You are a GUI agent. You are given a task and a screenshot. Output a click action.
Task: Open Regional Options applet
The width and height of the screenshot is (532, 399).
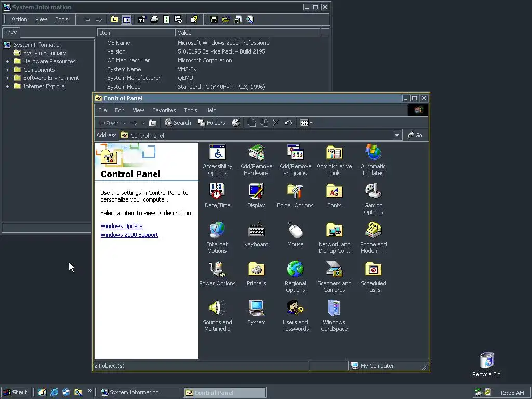(x=295, y=277)
